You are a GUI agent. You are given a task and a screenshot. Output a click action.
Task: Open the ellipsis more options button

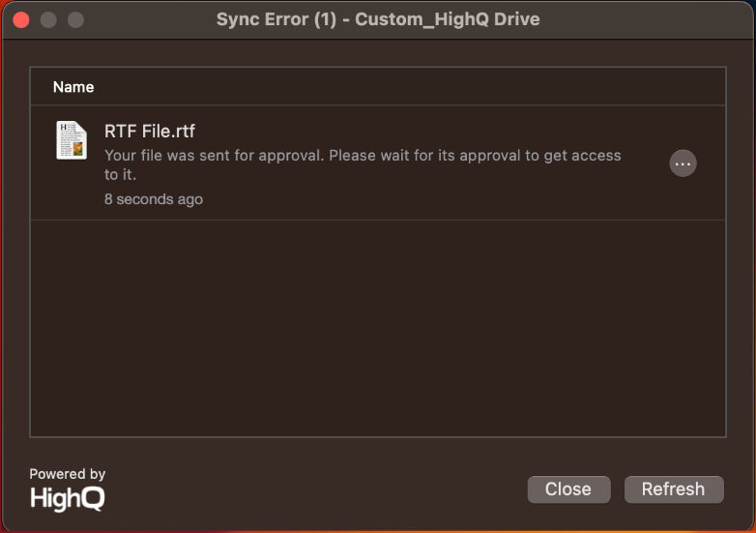click(683, 163)
